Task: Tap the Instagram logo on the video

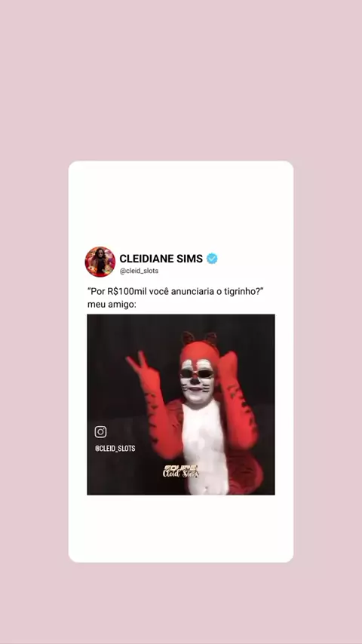Action: [100, 431]
